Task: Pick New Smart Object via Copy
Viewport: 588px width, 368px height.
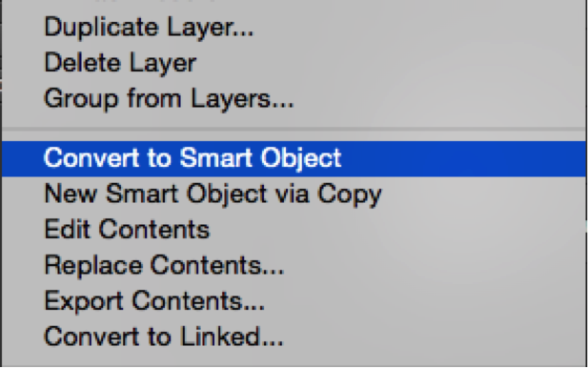Action: coord(294,194)
